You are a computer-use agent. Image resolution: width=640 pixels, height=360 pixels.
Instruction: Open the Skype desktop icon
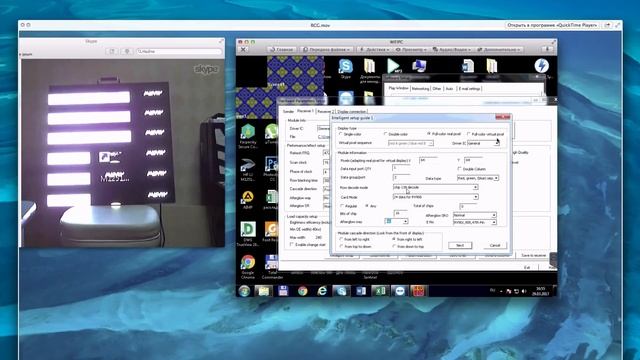[x=346, y=68]
